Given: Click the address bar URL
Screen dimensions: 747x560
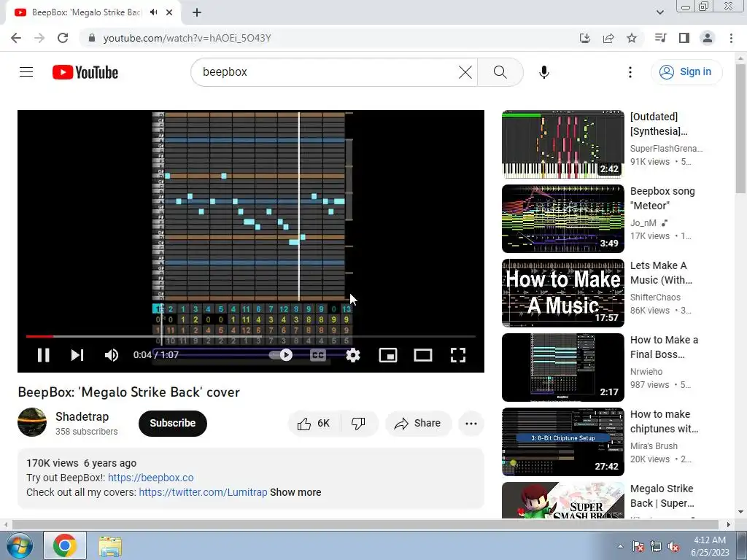Looking at the screenshot, I should [x=187, y=38].
